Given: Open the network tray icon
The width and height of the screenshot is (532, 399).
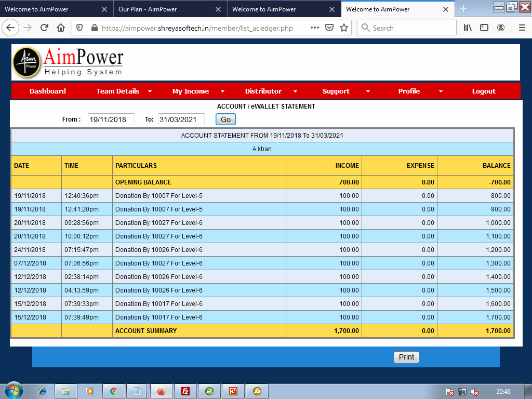Looking at the screenshot, I should tap(462, 392).
